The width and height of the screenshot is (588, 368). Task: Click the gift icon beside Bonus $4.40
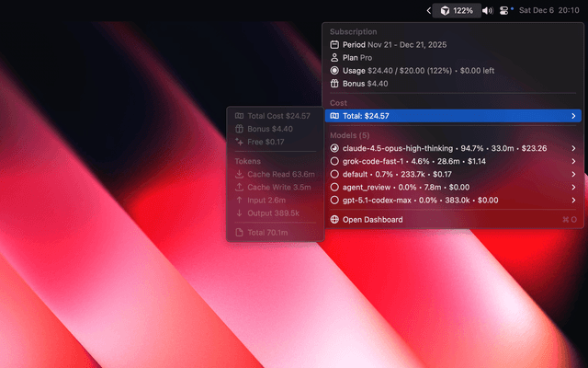(x=334, y=83)
